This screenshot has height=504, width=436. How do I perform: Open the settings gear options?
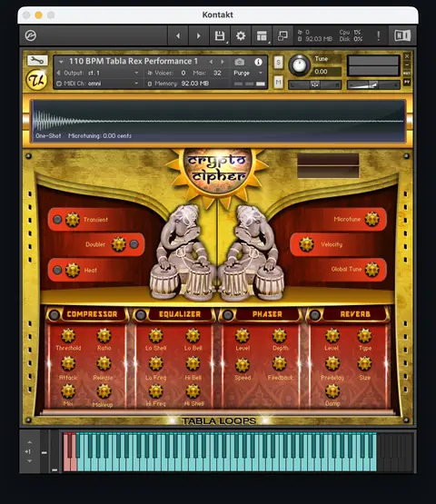pos(241,35)
